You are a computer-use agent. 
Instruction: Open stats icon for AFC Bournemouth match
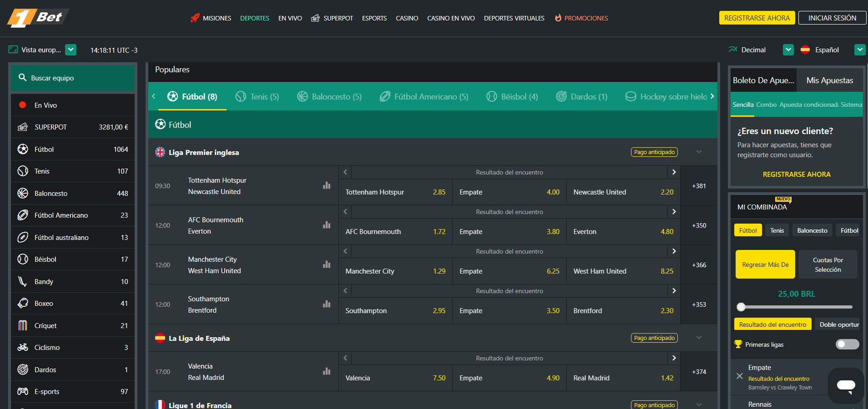pyautogui.click(x=327, y=225)
